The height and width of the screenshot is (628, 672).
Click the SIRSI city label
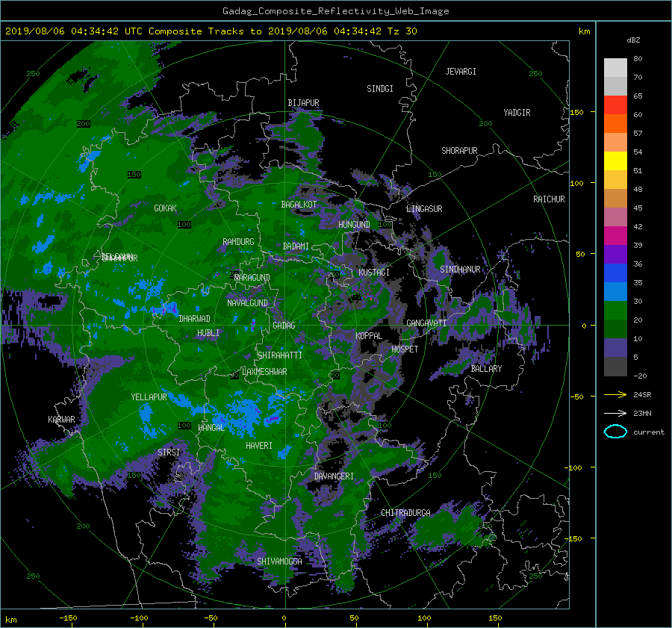click(169, 453)
